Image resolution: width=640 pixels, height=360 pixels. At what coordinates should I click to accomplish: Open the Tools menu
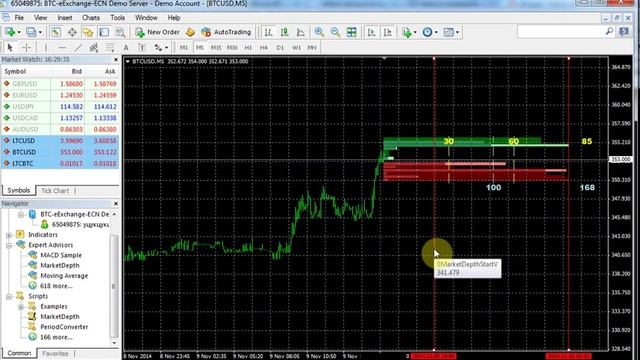point(118,18)
